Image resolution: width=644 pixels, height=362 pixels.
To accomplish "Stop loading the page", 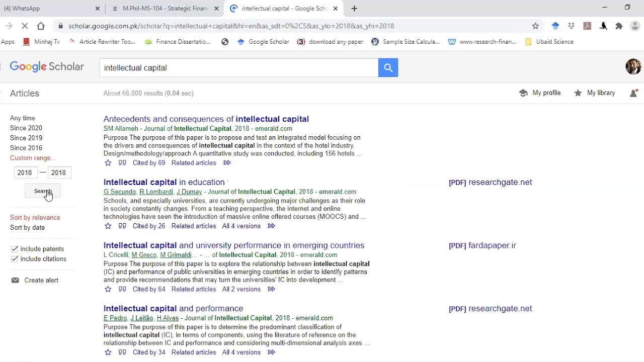I will (x=25, y=26).
